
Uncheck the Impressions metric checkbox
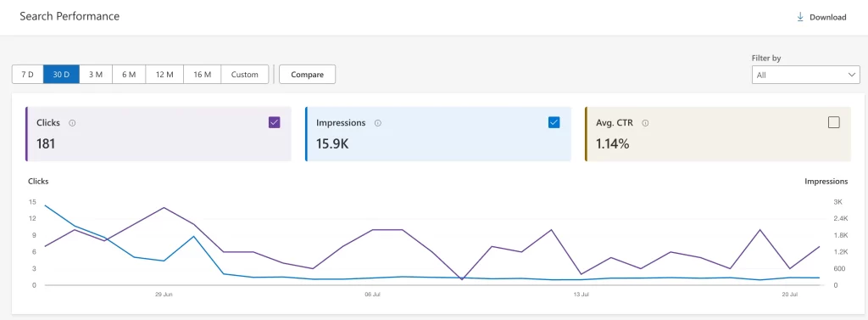[554, 122]
